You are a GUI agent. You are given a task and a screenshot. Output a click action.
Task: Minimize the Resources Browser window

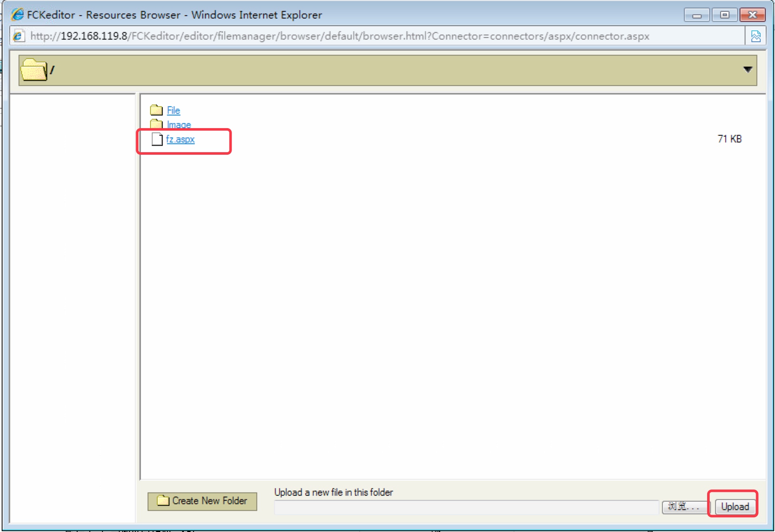coord(697,15)
